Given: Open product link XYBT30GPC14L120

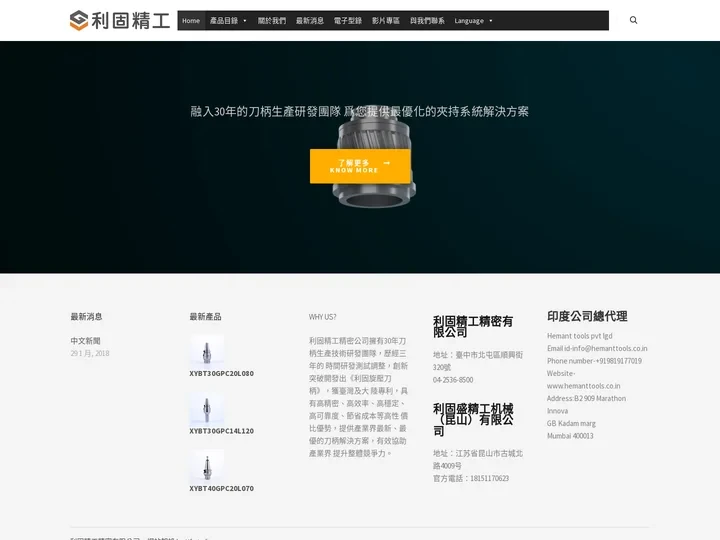Looking at the screenshot, I should tap(221, 431).
